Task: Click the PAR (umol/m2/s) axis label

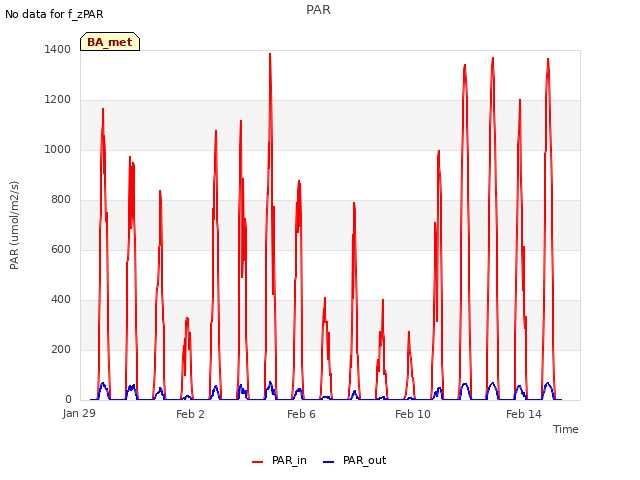Action: 14,225
